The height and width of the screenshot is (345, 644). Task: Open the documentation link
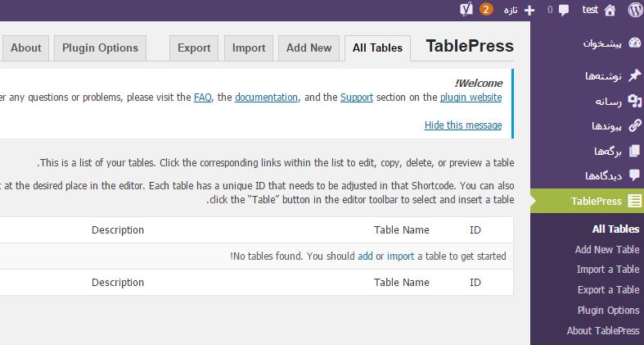coord(266,98)
